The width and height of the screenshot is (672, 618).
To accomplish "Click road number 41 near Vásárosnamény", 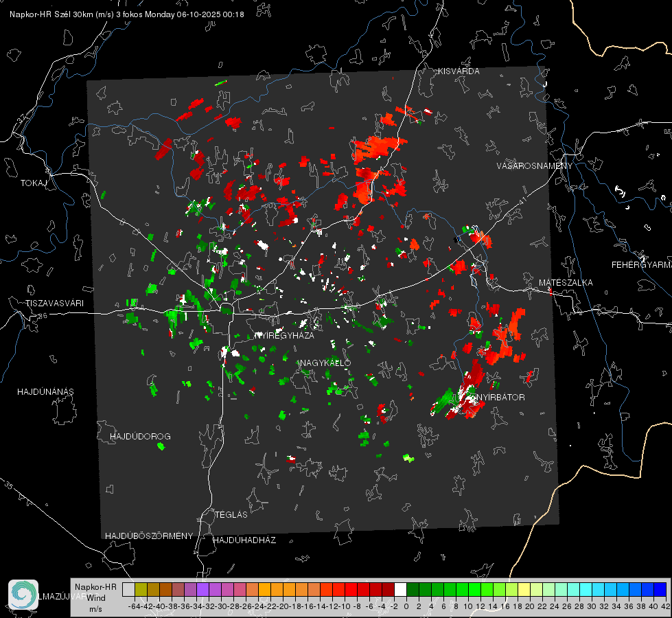I will (522, 201).
